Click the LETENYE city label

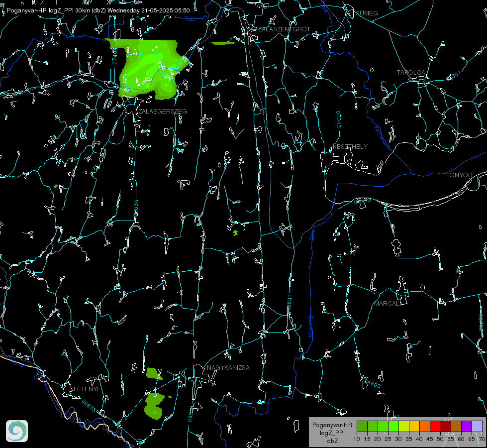coord(87,389)
